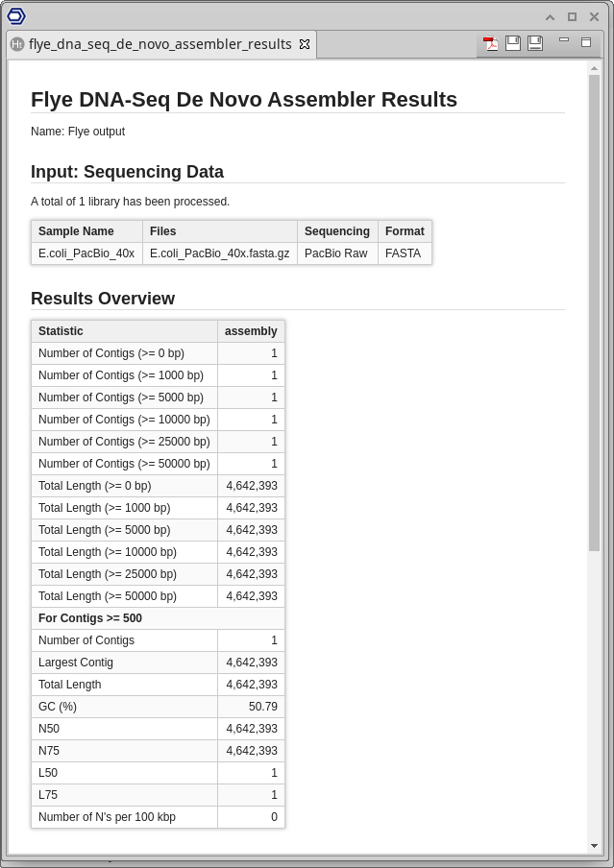614x868 pixels.
Task: Select the flye_dna_seq_de_novo_assembler_results tab
Action: tap(160, 44)
